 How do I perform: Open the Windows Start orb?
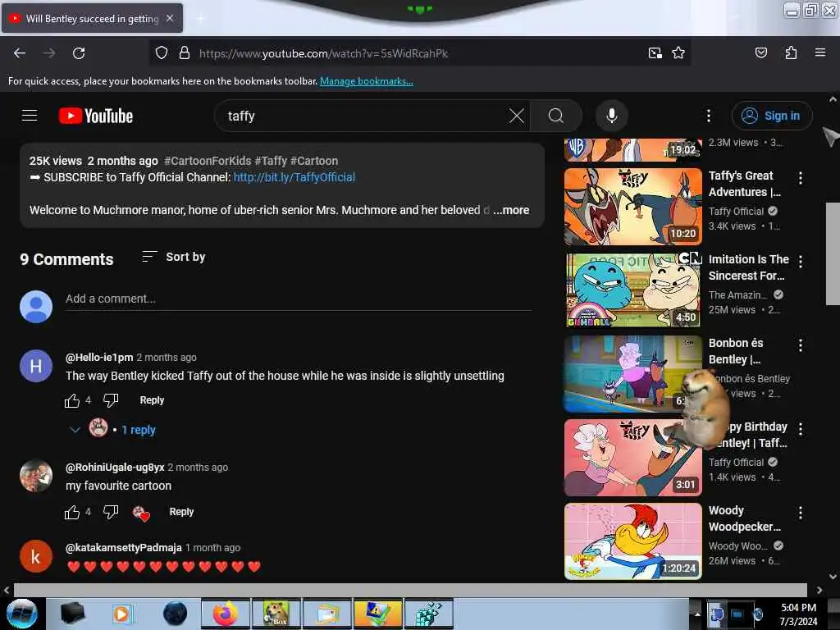point(22,614)
